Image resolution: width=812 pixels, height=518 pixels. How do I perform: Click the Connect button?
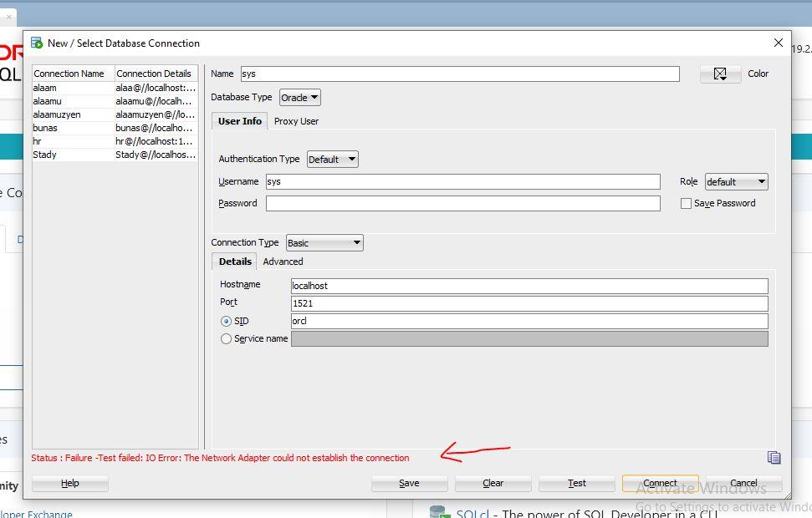click(x=660, y=483)
